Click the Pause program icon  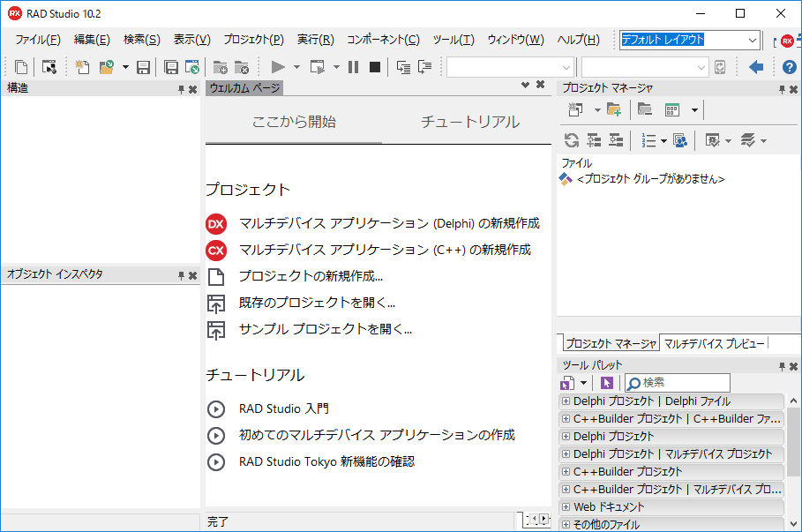pos(353,67)
